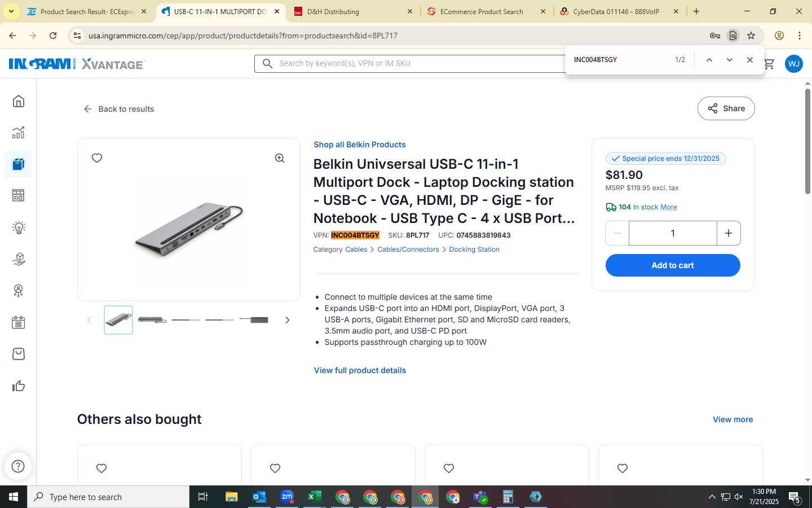Toggle heart on first Others also bought card

(101, 468)
